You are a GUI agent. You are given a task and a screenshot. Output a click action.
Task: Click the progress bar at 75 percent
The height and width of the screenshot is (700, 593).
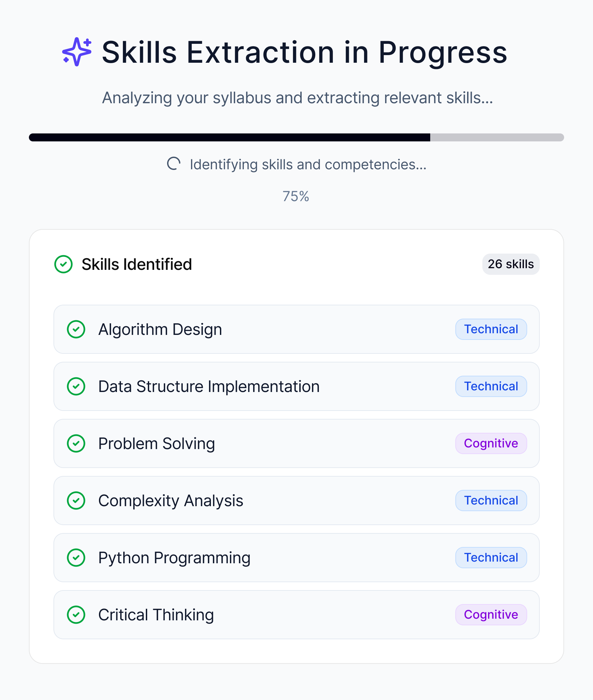pyautogui.click(x=296, y=136)
